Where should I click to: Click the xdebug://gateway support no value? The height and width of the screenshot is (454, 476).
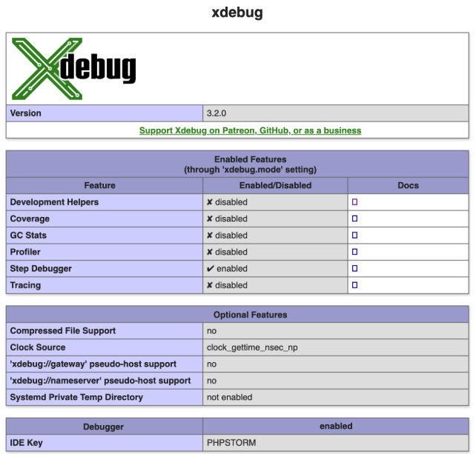click(x=211, y=364)
